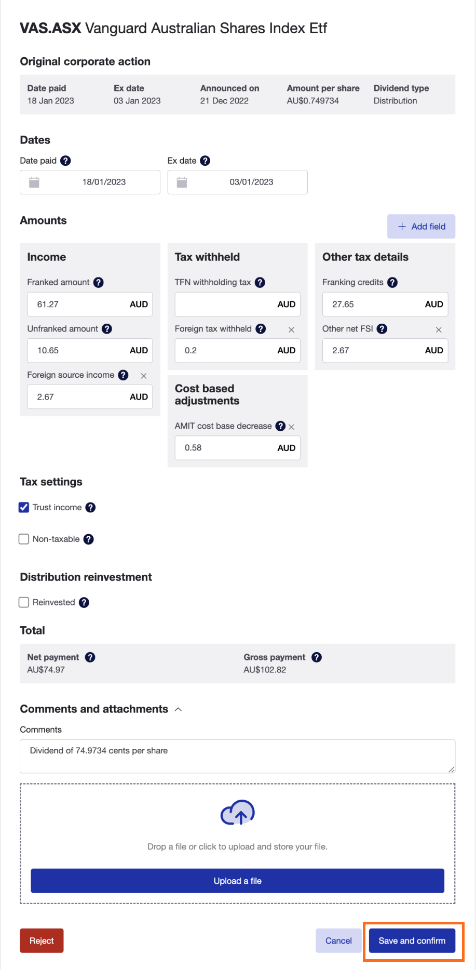The image size is (476, 980).
Task: Click the Franked amount help icon
Action: pos(99,282)
